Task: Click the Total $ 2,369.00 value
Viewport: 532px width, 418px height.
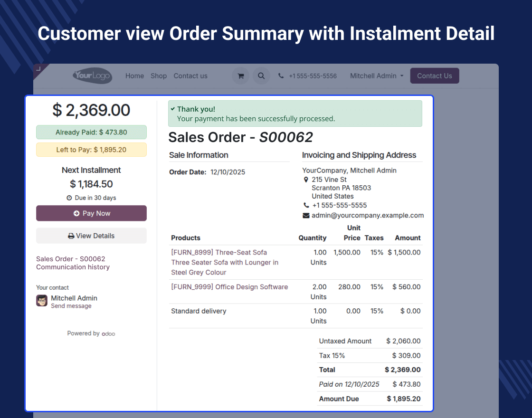Action: pyautogui.click(x=402, y=370)
